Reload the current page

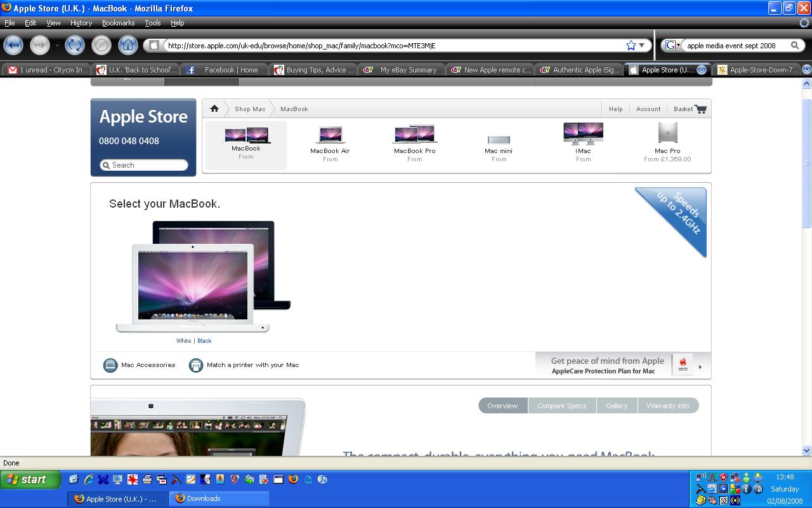tap(75, 45)
